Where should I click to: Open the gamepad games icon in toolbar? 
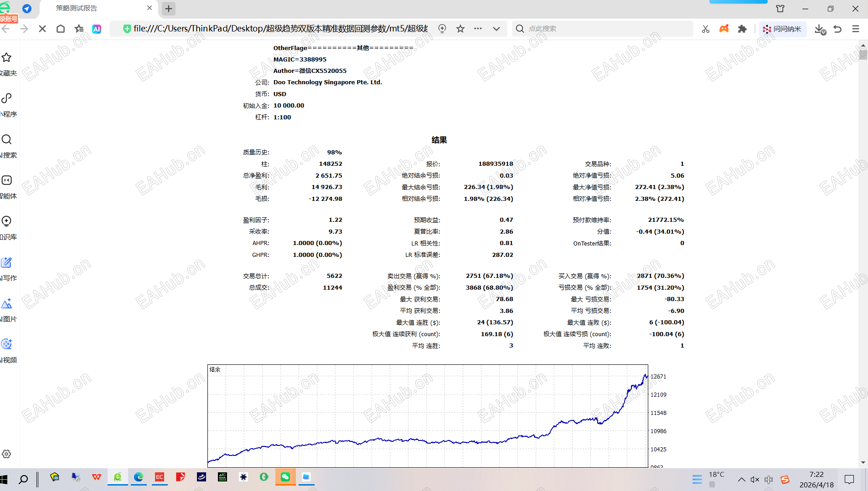point(724,29)
